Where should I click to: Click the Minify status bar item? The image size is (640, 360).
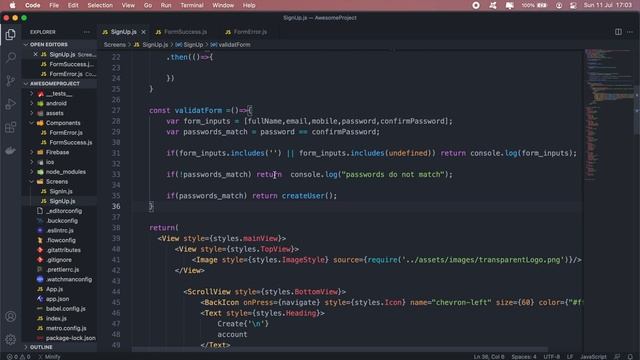[50, 356]
